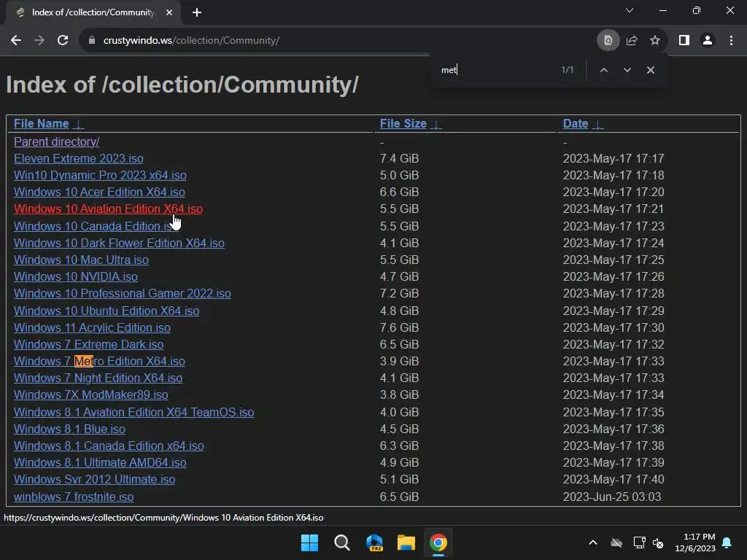Reload the current page

click(63, 41)
